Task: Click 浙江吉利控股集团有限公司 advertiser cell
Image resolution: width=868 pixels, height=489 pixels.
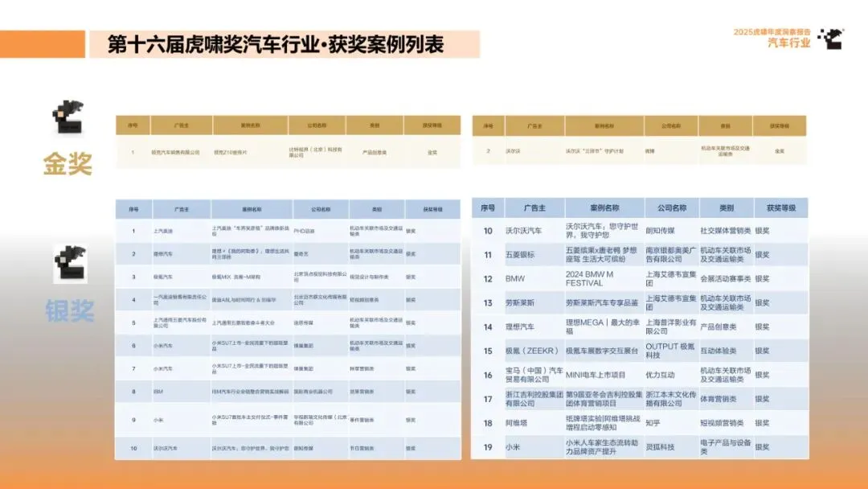Action: 534,399
